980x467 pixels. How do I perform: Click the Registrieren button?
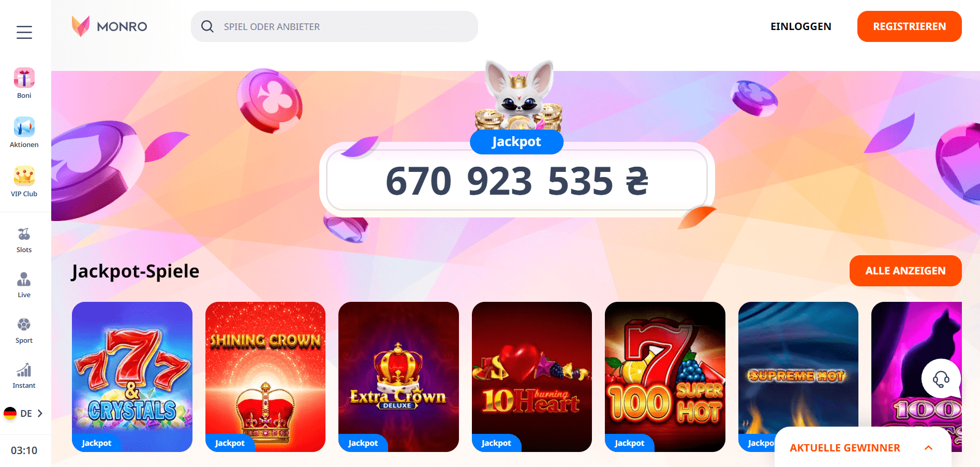[909, 26]
